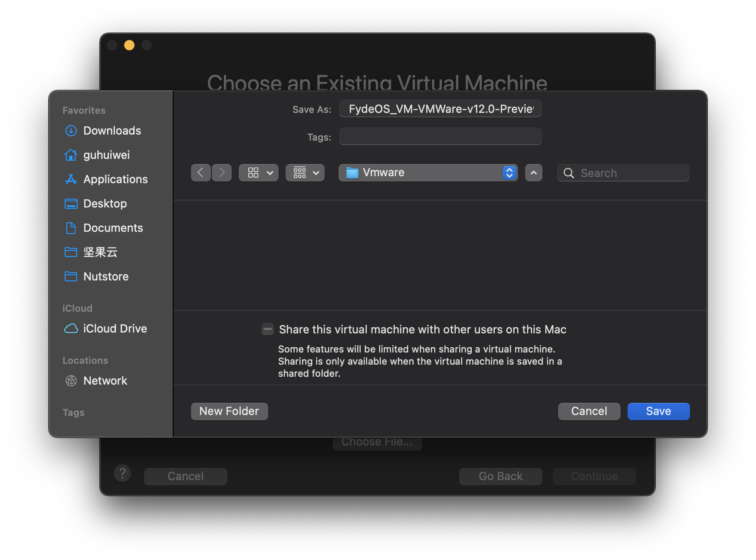The image size is (756, 560).
Task: Open the guhuiwei home folder
Action: pos(106,155)
